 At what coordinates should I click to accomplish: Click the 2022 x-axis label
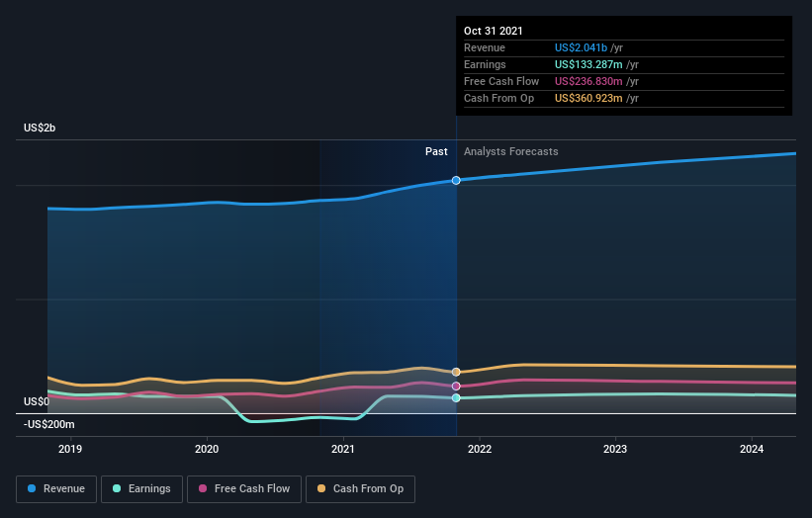(480, 449)
